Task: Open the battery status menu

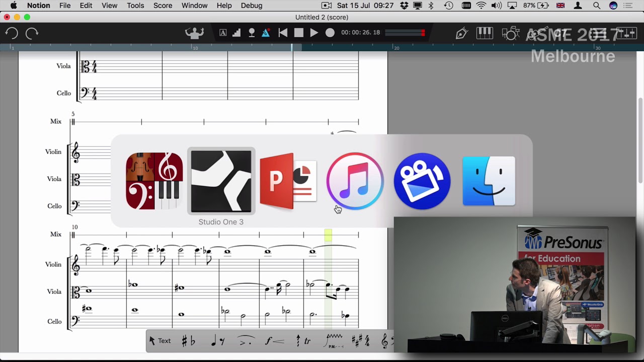Action: coord(537,6)
